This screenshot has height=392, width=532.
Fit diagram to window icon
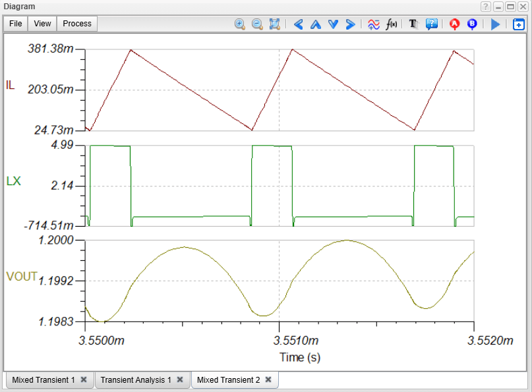[275, 24]
